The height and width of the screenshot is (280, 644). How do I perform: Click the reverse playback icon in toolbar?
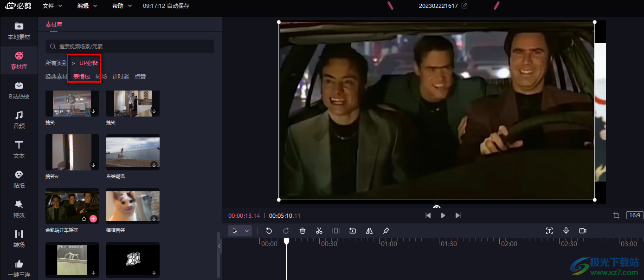[x=353, y=231]
